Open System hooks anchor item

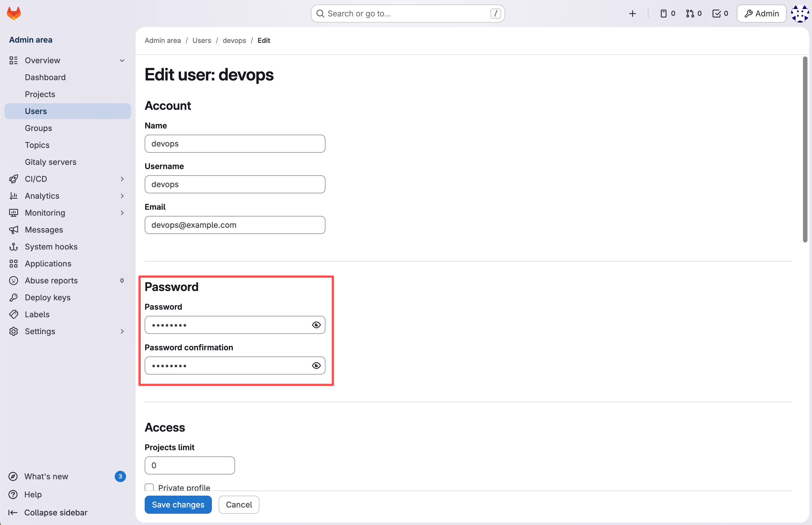coord(51,246)
